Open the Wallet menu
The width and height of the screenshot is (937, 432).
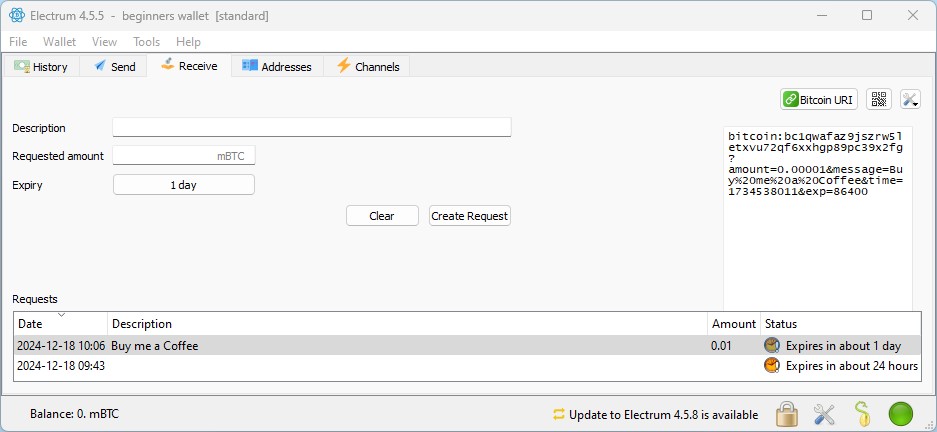tap(59, 42)
